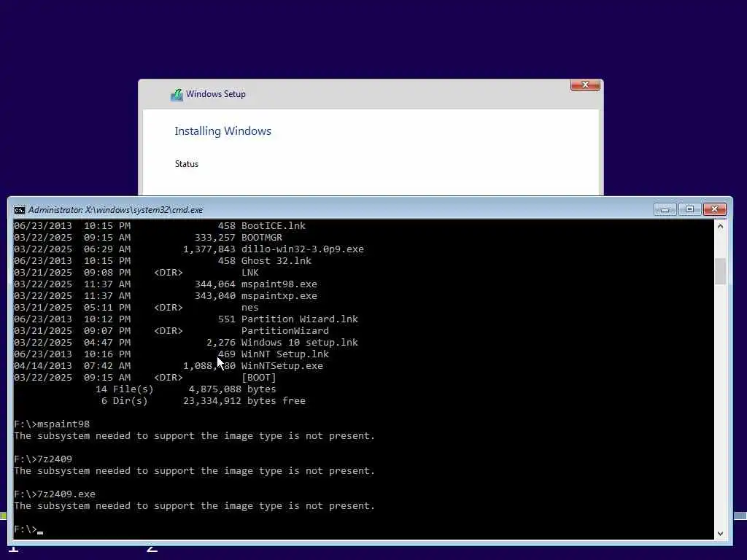Image resolution: width=747 pixels, height=560 pixels.
Task: Click the 'nes' directory name
Action: (250, 308)
